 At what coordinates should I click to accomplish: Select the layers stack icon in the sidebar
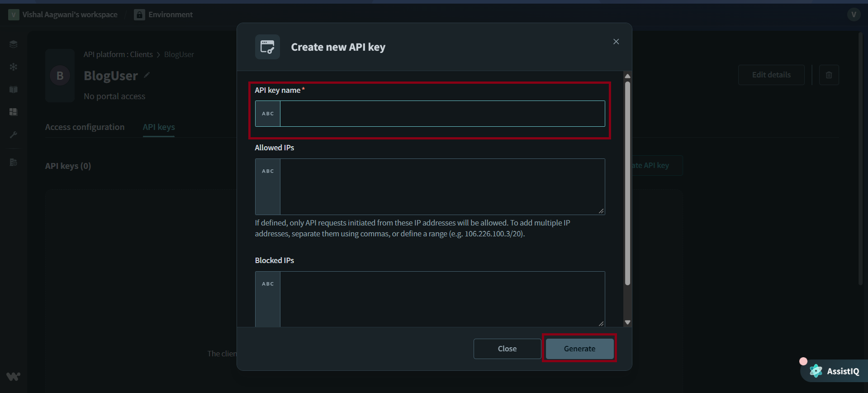pos(13,44)
